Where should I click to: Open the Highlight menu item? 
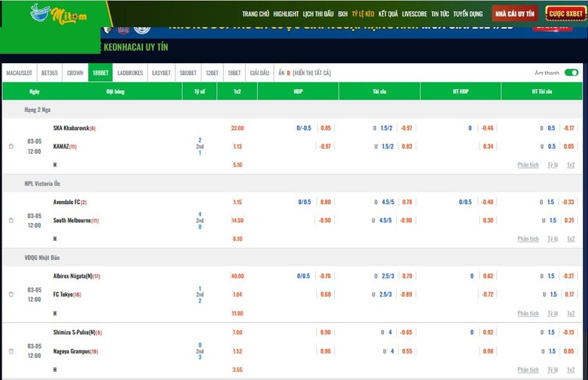(x=286, y=14)
